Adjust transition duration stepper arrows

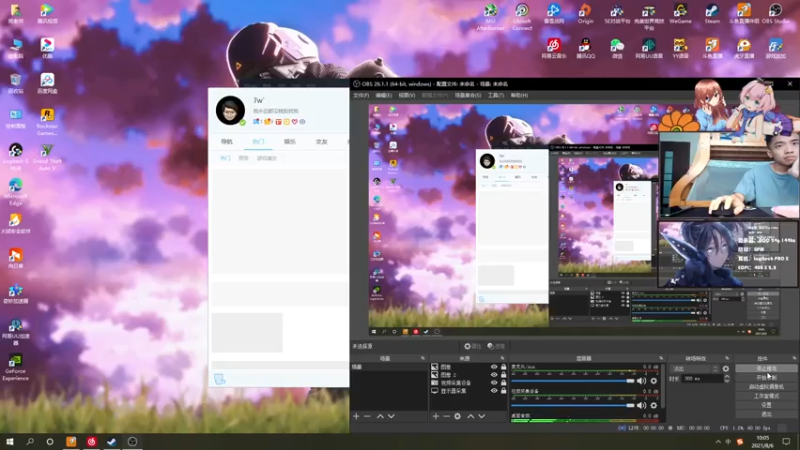pos(727,379)
